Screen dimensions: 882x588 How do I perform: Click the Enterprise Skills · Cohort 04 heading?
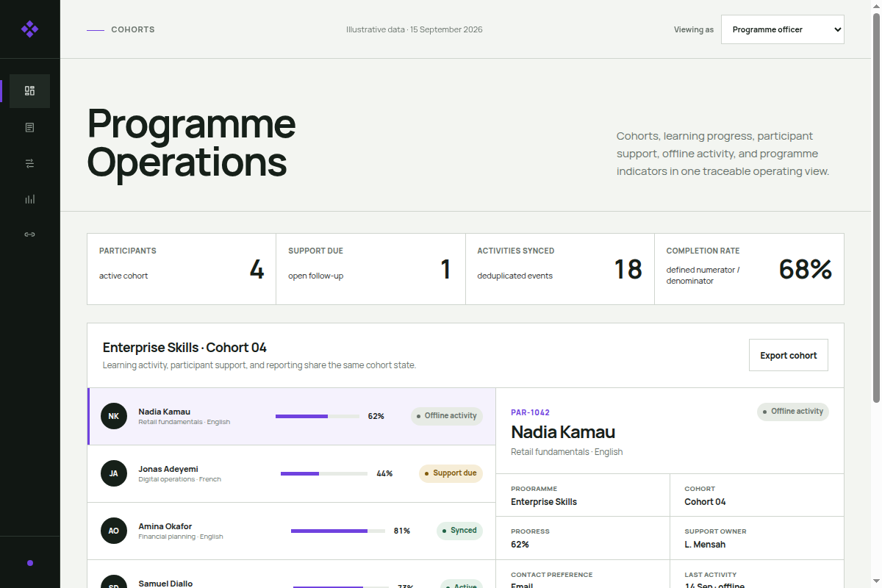coord(184,348)
